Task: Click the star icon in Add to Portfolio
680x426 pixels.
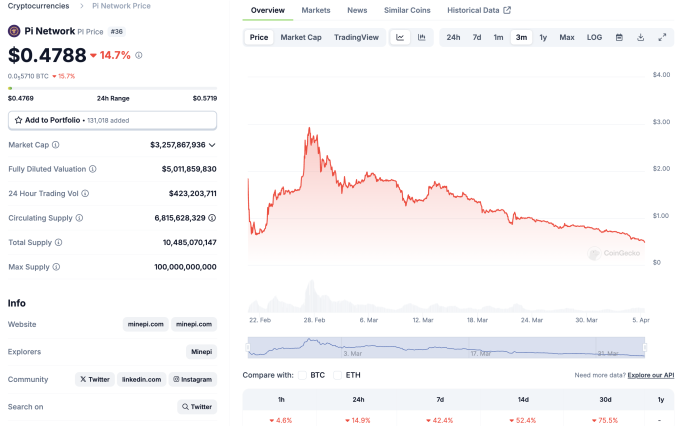Action: pyautogui.click(x=18, y=120)
